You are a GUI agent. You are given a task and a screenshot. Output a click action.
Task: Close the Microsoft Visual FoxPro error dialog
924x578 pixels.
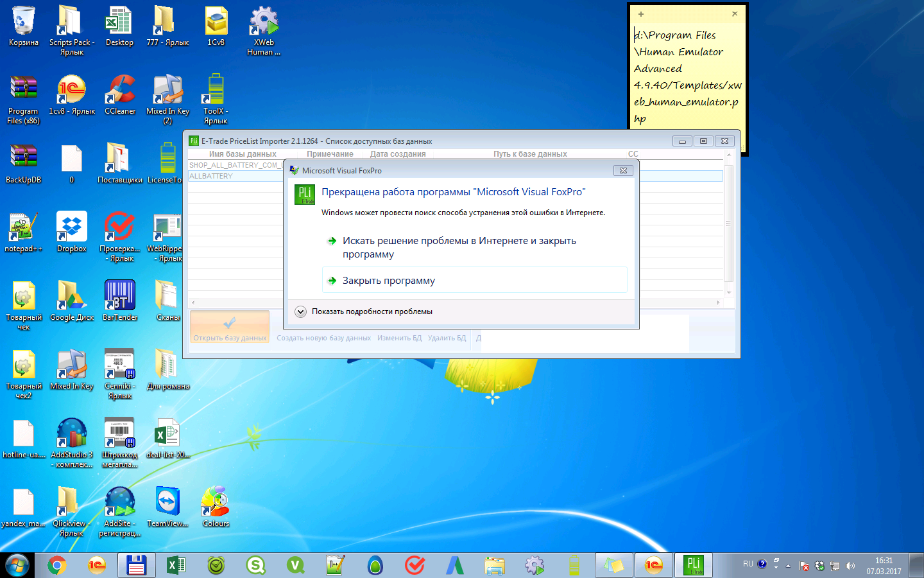[623, 170]
